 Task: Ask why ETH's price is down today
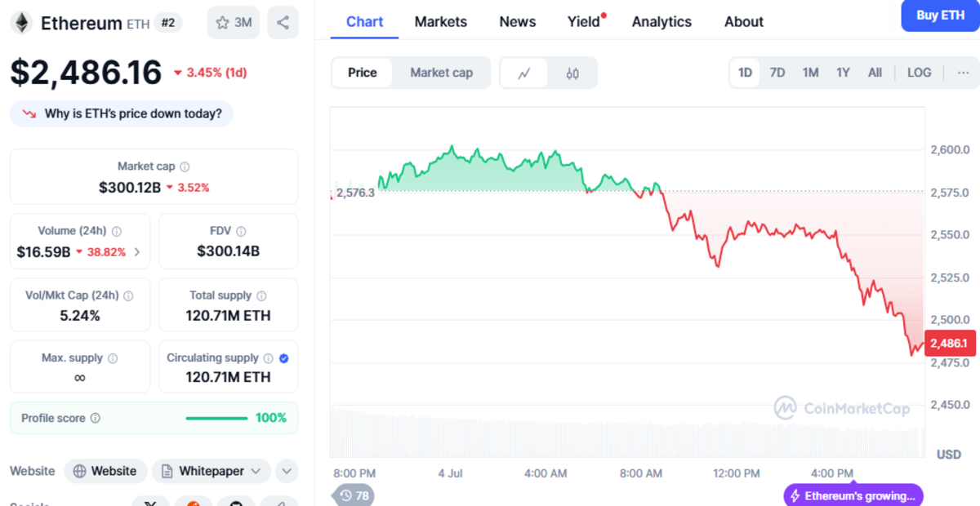122,113
